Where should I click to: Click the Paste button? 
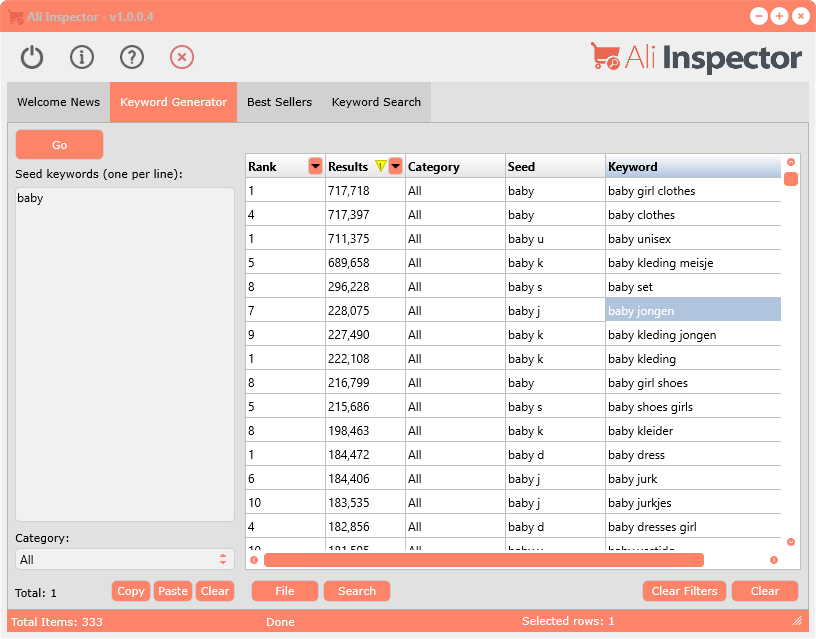tap(173, 591)
